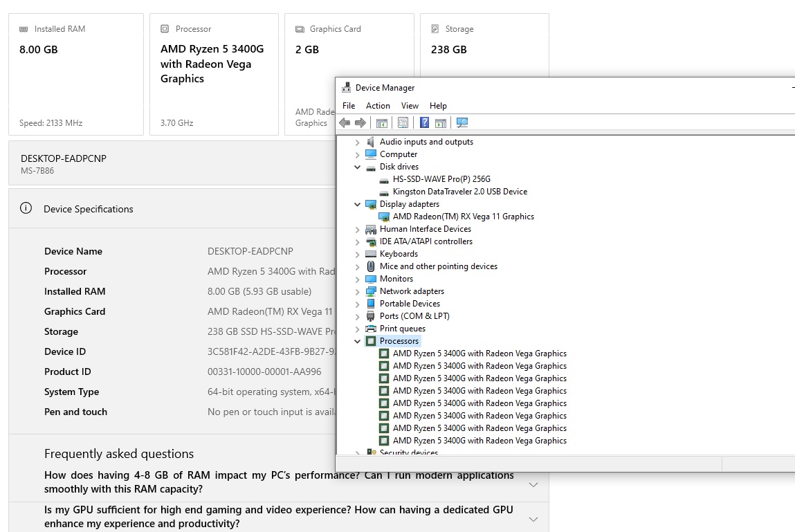Click the Back arrow in Device Manager toolbar
This screenshot has width=795, height=532.
pos(345,122)
